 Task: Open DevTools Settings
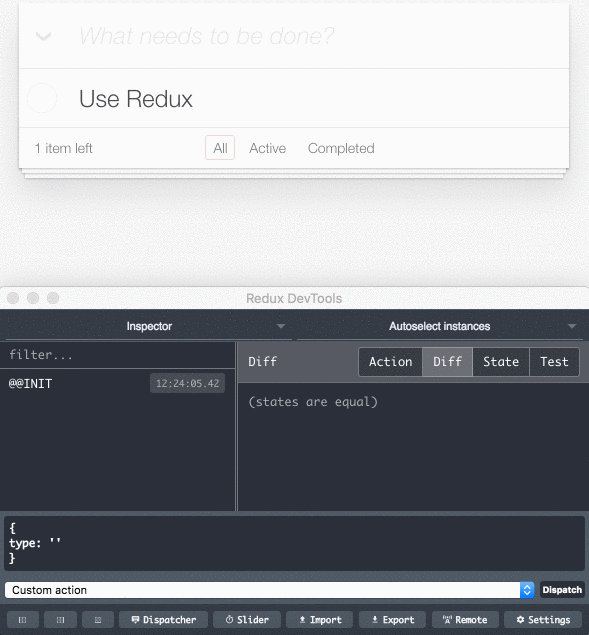click(543, 620)
